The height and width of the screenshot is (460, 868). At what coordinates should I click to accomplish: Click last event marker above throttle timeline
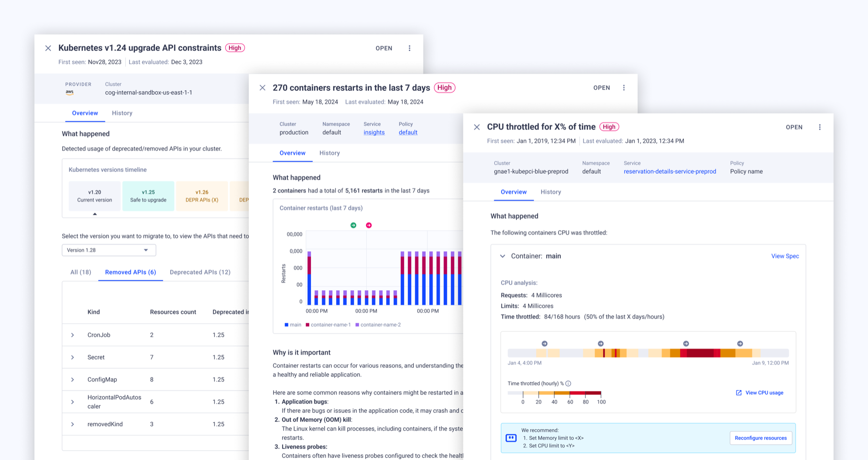740,344
